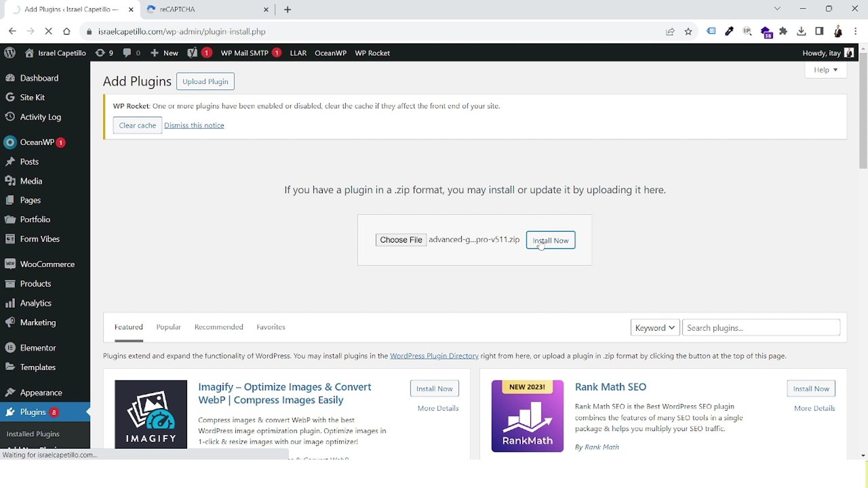Click the Media sidebar icon
Image resolution: width=868 pixels, height=488 pixels.
10,181
